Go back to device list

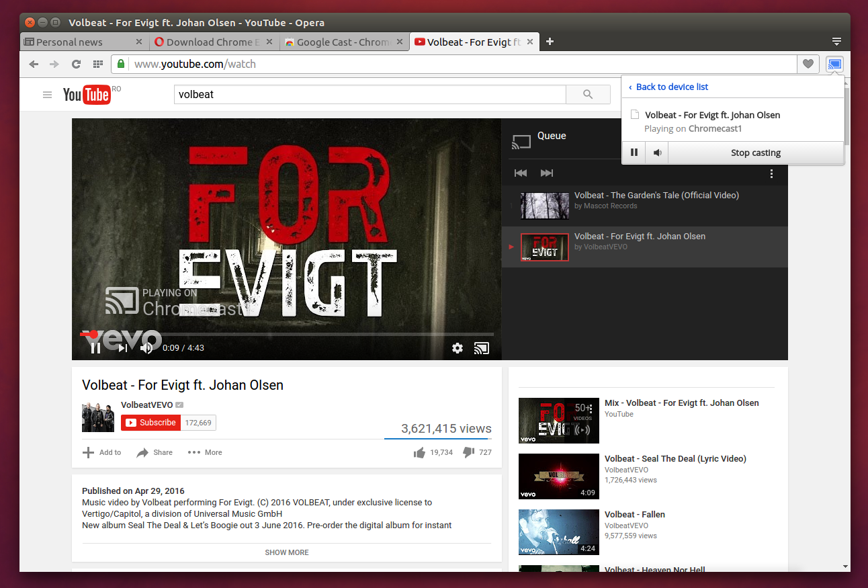coord(668,87)
